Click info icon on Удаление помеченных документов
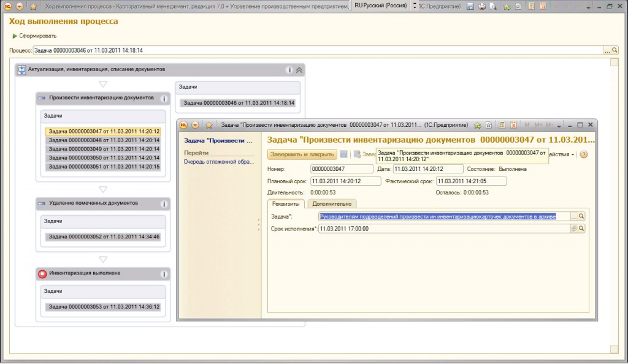The width and height of the screenshot is (628, 364). click(x=164, y=204)
